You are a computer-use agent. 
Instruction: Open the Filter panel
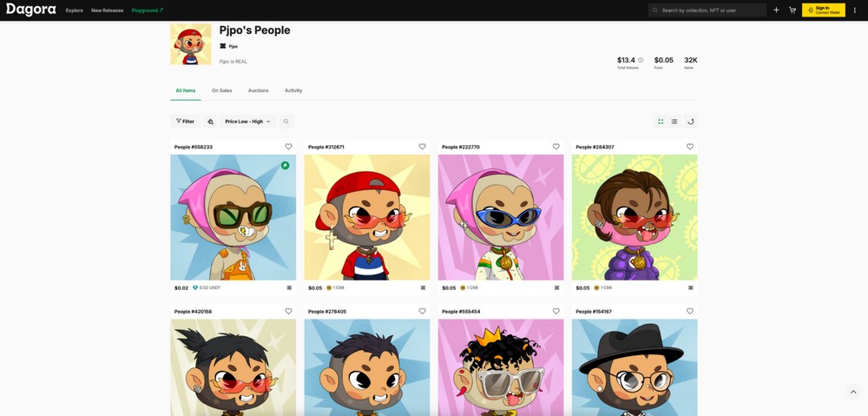tap(186, 122)
